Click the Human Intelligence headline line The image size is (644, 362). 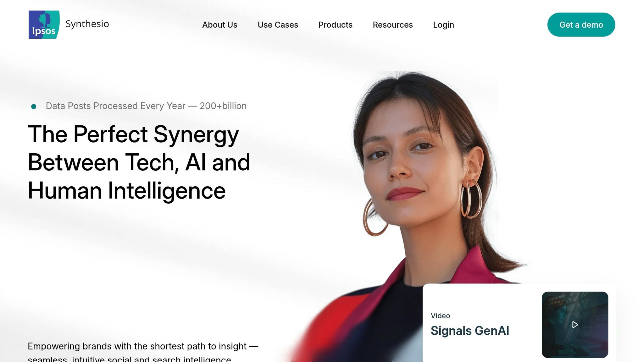pos(127,191)
